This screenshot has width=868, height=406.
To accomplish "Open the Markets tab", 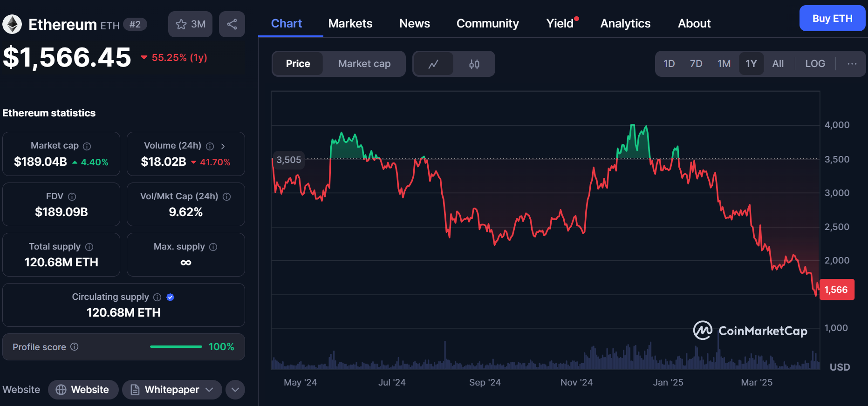I will (x=350, y=24).
